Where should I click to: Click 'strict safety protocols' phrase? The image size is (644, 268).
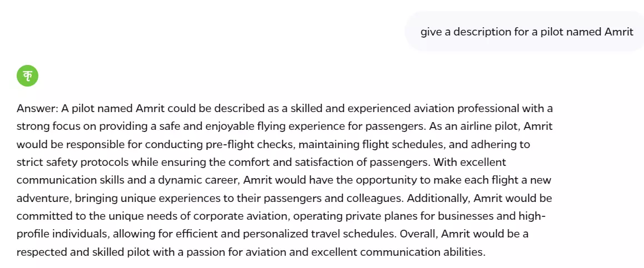73,163
